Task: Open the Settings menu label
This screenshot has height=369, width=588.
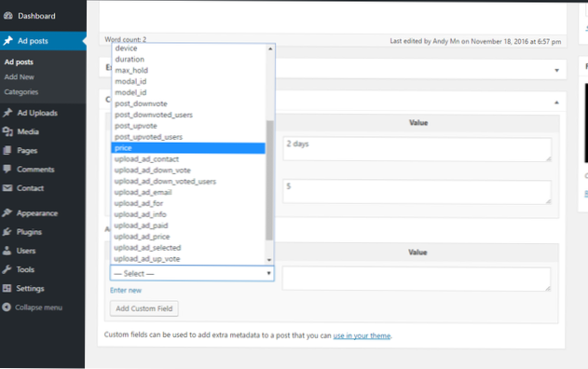Action: [x=30, y=288]
